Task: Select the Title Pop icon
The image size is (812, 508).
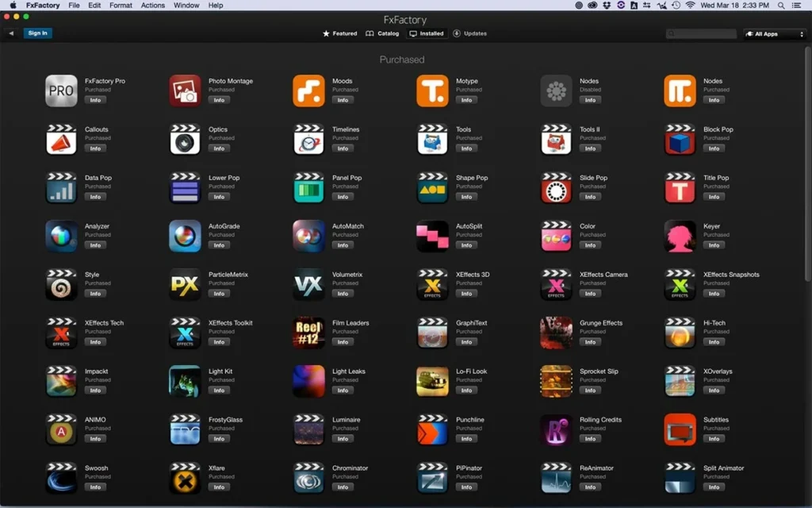Action: (680, 187)
